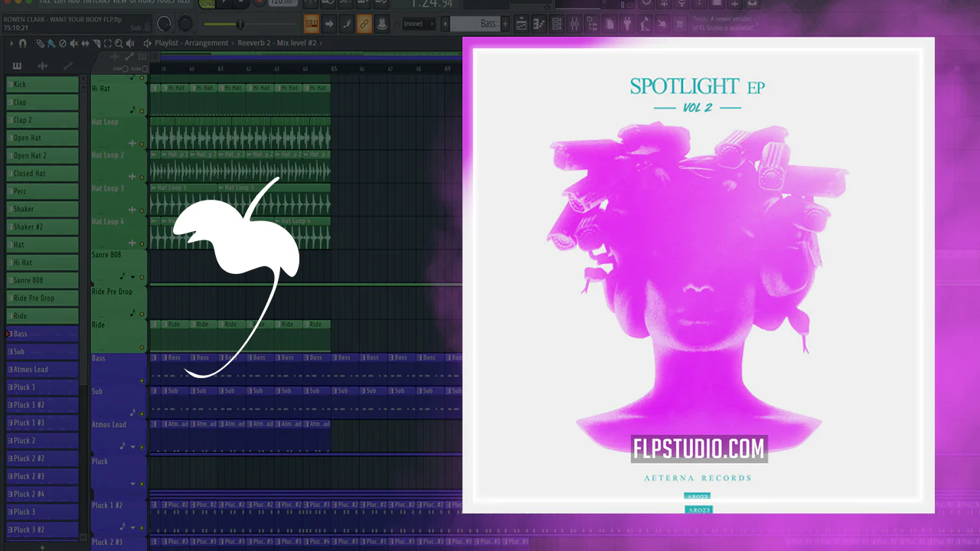Select the paint brush tool
980x551 pixels.
coord(51,44)
